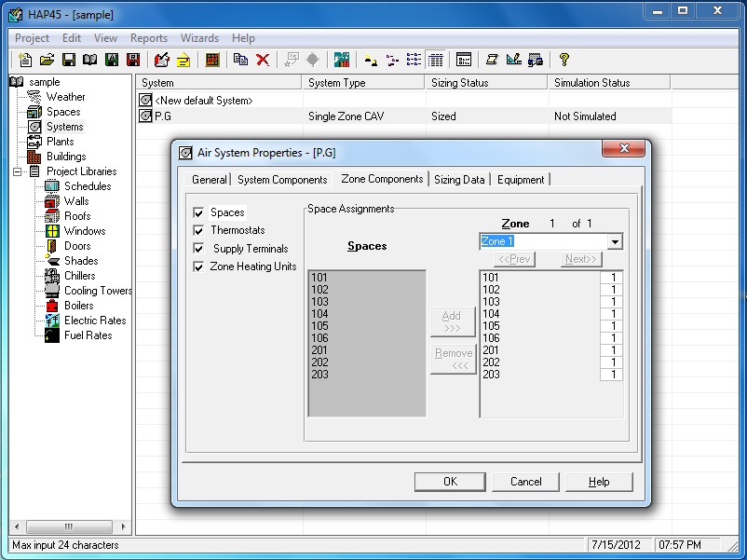Uncheck the Thermostats checkbox

(x=198, y=230)
